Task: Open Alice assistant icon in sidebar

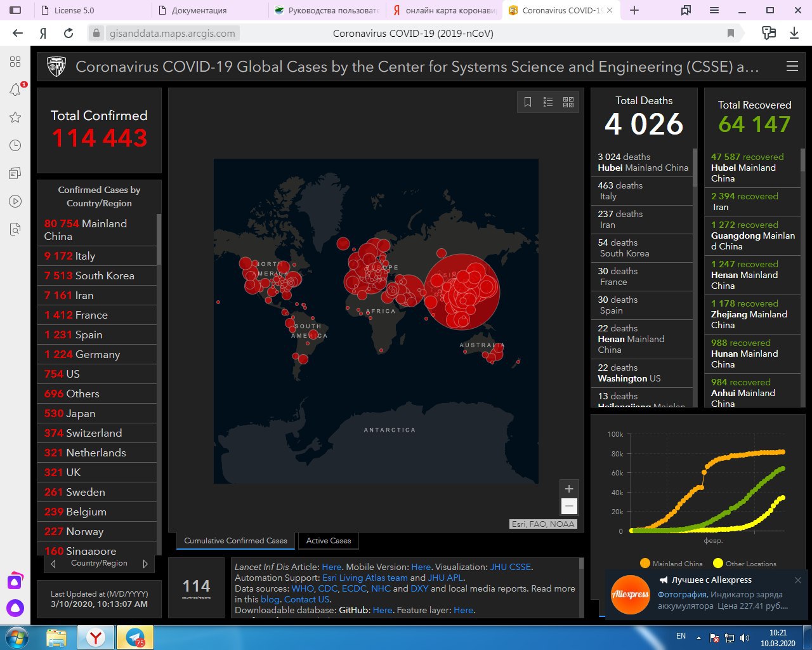Action: [15, 608]
